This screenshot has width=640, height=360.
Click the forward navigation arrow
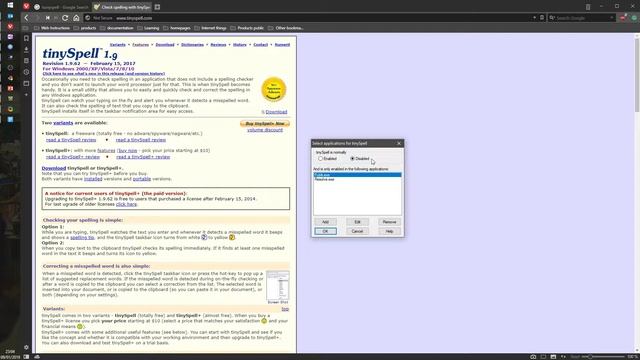[x=37, y=18]
